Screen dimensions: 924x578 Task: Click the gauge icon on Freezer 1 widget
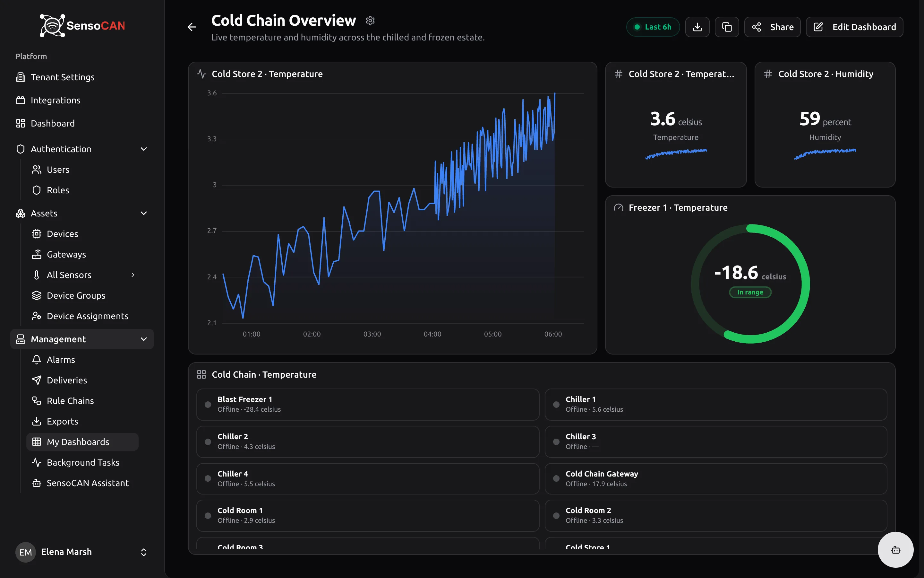(x=619, y=207)
